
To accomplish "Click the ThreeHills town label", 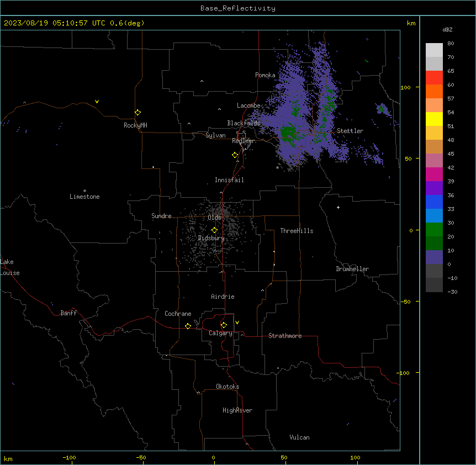I will click(x=297, y=231).
